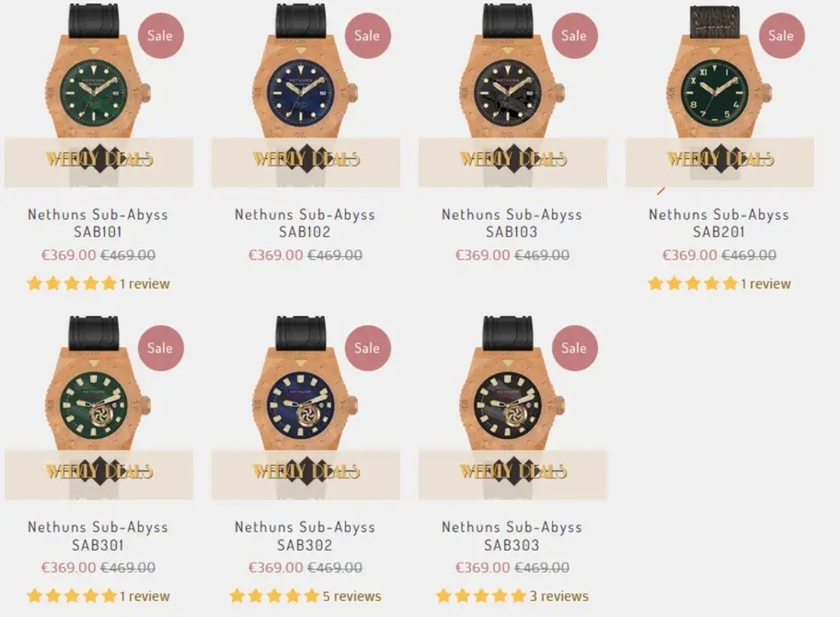840x617 pixels.
Task: Click the Weekly Deals banner on SAB103
Action: click(x=512, y=159)
